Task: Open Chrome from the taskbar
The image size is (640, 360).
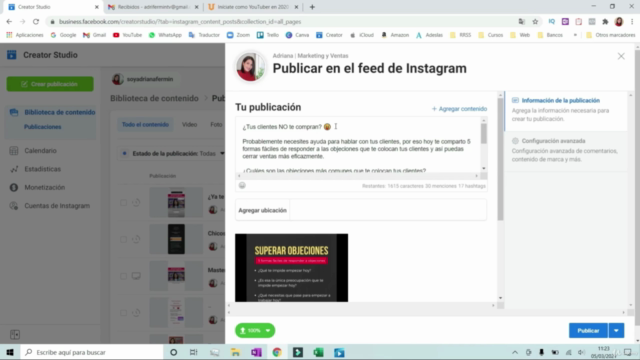Action: click(x=277, y=352)
